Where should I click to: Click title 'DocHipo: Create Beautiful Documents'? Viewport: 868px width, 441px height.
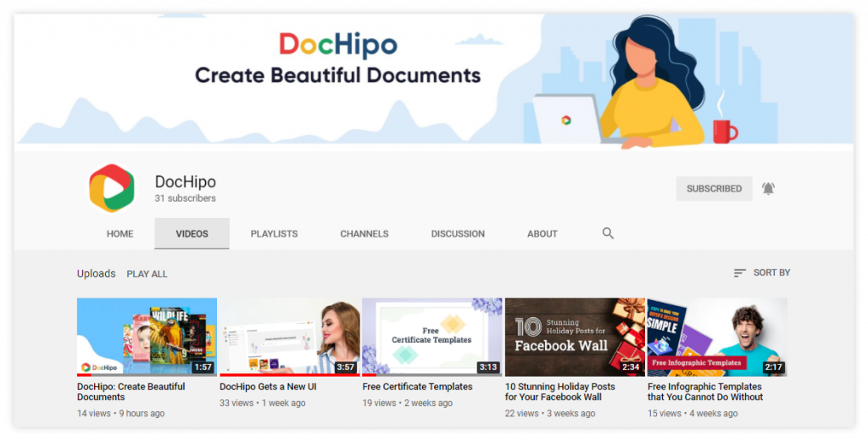pos(131,392)
